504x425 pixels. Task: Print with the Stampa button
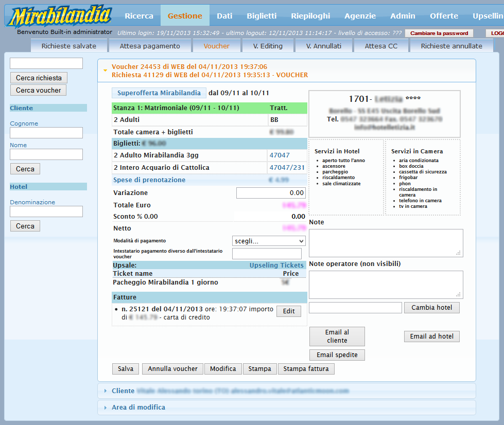[259, 369]
